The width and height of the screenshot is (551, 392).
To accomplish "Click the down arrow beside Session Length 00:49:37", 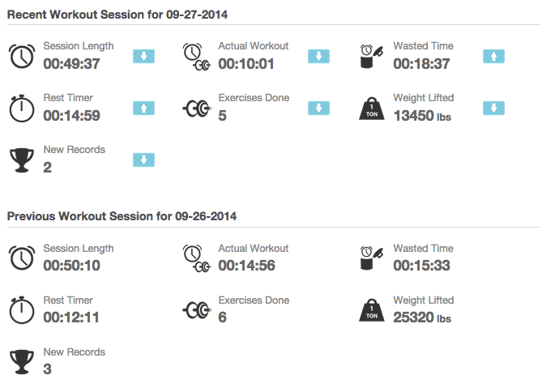I will point(143,56).
